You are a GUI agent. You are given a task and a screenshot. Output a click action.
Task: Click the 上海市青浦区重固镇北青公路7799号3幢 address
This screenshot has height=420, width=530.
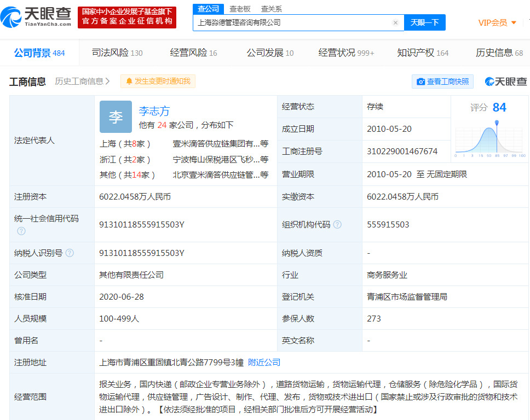click(x=171, y=362)
